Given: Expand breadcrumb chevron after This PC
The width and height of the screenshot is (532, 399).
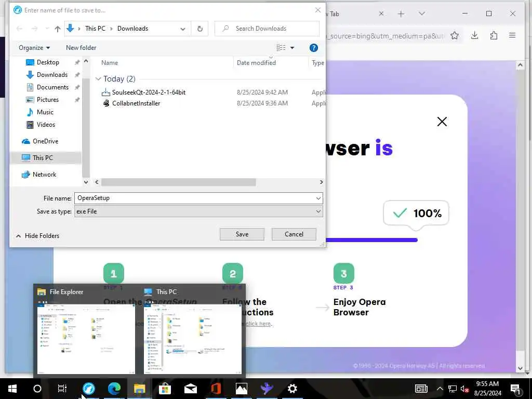Looking at the screenshot, I should pyautogui.click(x=111, y=29).
